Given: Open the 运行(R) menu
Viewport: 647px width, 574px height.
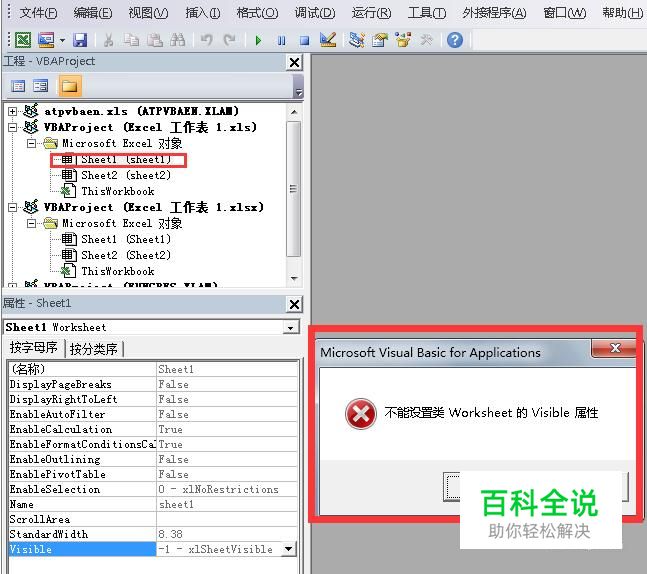Looking at the screenshot, I should click(x=371, y=13).
